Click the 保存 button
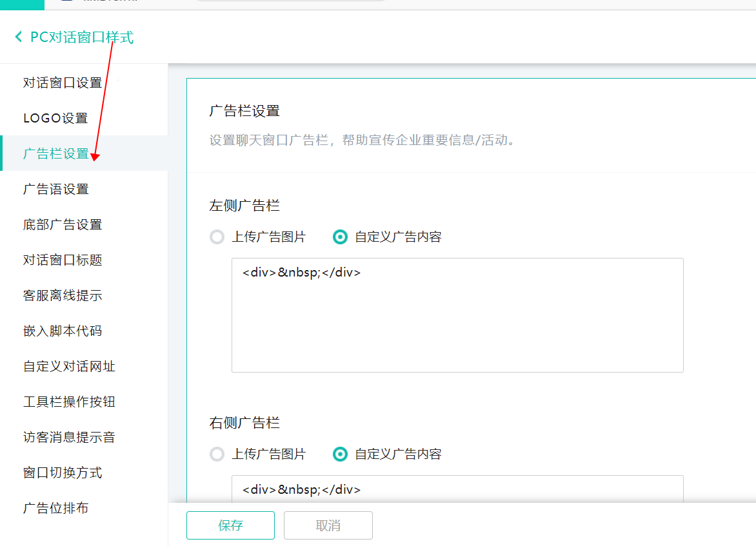Screen dimensions: 756x546 click(x=230, y=525)
